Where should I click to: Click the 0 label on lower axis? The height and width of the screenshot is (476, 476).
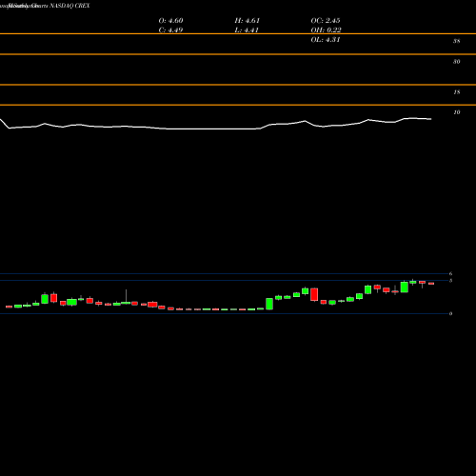coord(450,313)
